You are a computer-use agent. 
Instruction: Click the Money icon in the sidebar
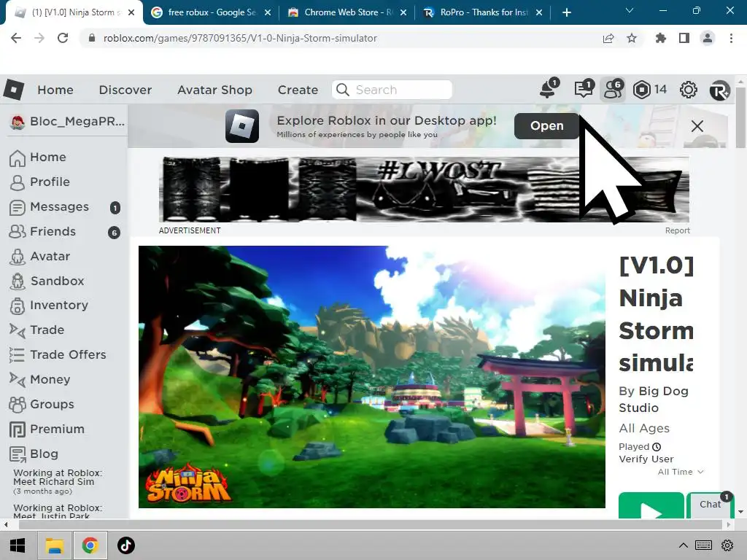point(18,379)
